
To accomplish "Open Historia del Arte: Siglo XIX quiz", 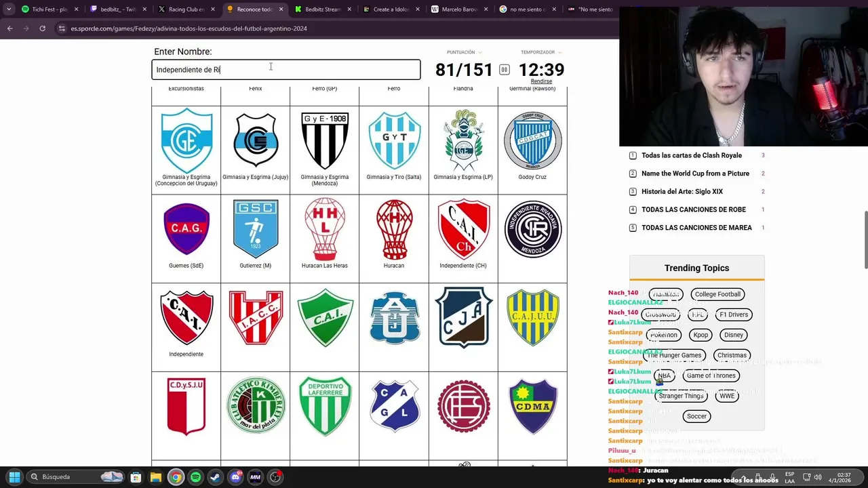I will [x=682, y=192].
